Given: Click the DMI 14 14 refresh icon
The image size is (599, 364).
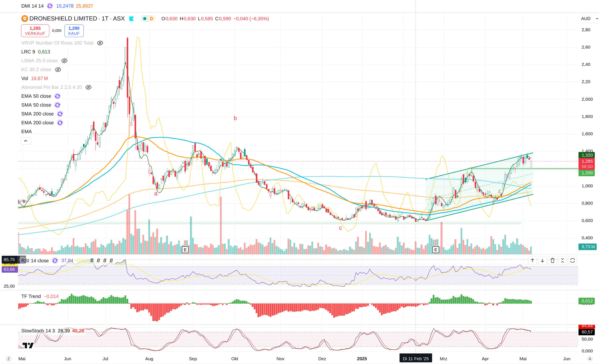Looking at the screenshot, I should click(x=50, y=6).
